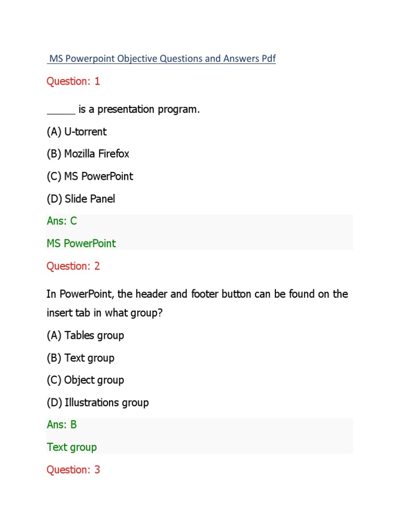Select option (A) Tables group
The image size is (399, 532).
pyautogui.click(x=85, y=336)
